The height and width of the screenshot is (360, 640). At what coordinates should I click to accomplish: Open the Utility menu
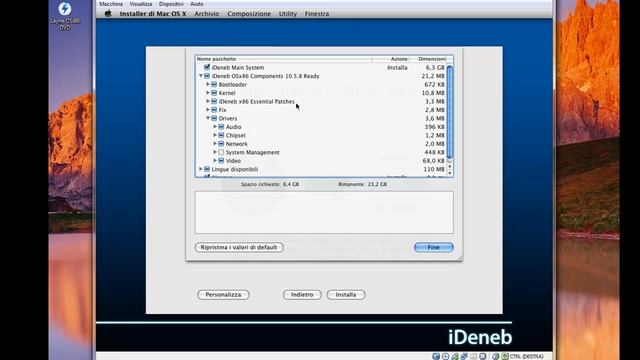(288, 13)
